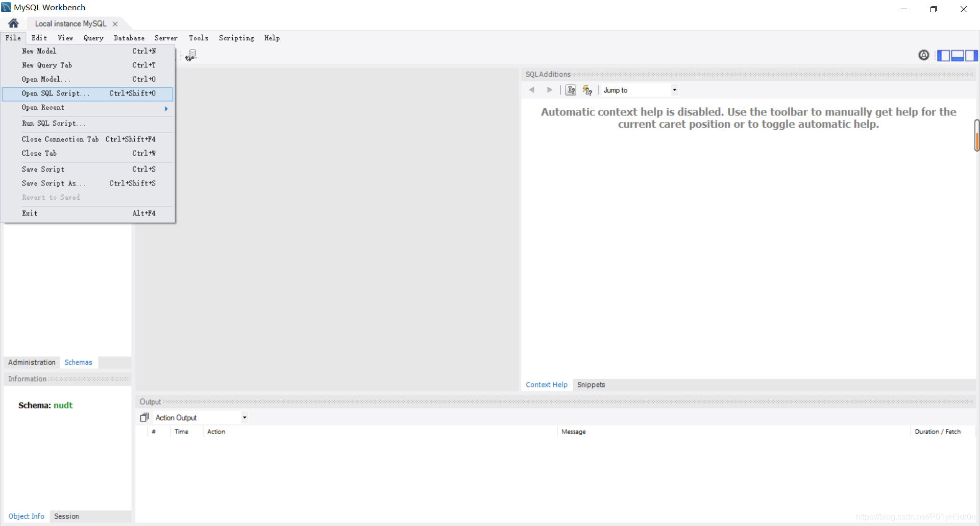Open the View menu

(65, 38)
